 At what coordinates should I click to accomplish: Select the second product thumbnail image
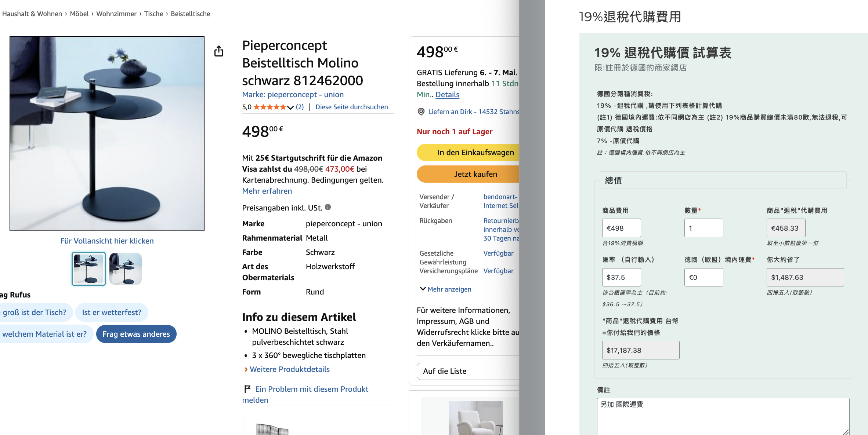[125, 269]
